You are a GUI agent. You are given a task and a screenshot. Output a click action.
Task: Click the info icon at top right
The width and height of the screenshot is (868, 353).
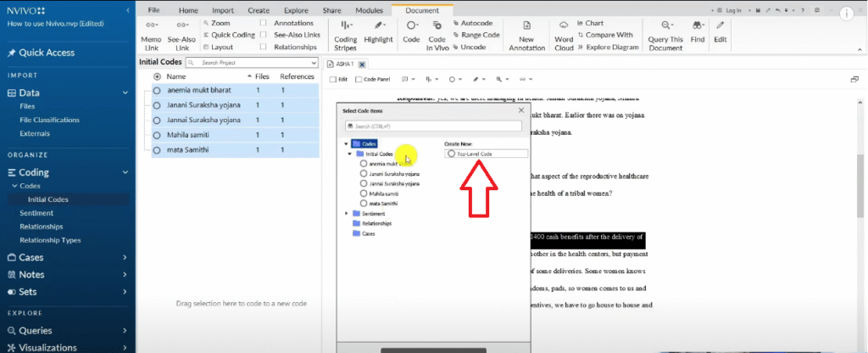pyautogui.click(x=847, y=14)
